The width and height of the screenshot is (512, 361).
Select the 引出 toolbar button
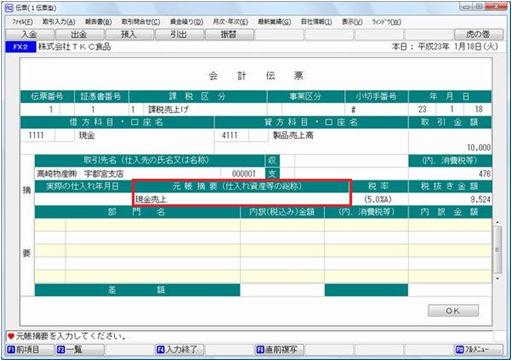(179, 34)
